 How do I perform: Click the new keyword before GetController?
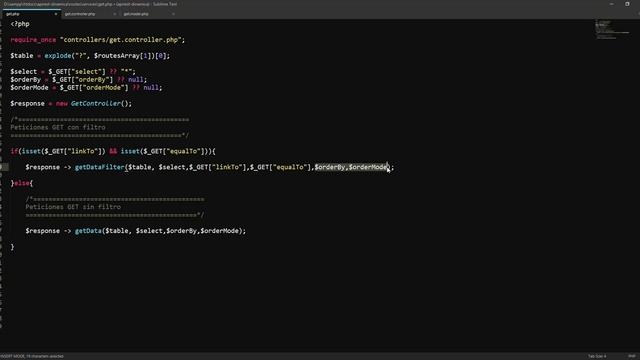pyautogui.click(x=62, y=104)
